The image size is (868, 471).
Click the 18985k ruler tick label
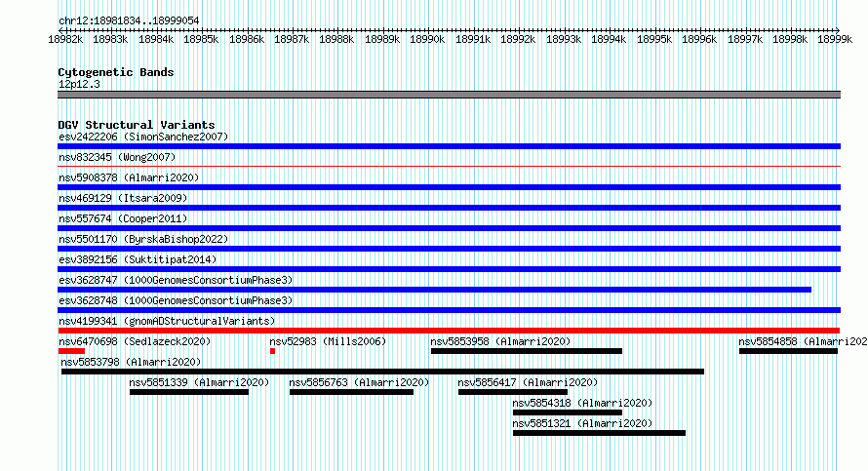click(201, 39)
